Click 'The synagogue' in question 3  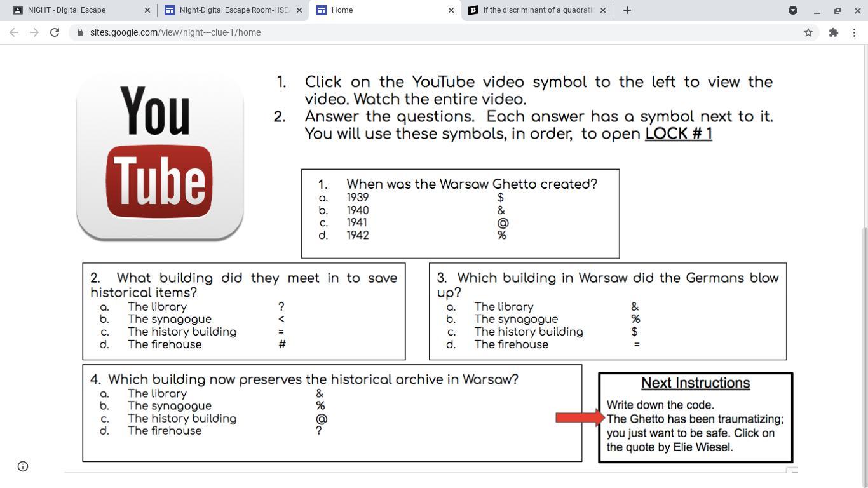tap(516, 319)
